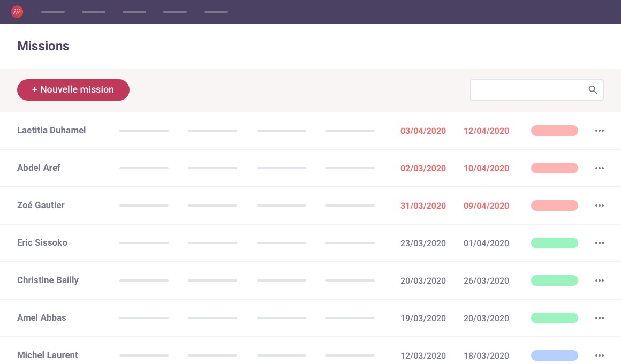621x364 pixels.
Task: Open the three-dot menu for Eric Sissoko
Action: pyautogui.click(x=599, y=243)
